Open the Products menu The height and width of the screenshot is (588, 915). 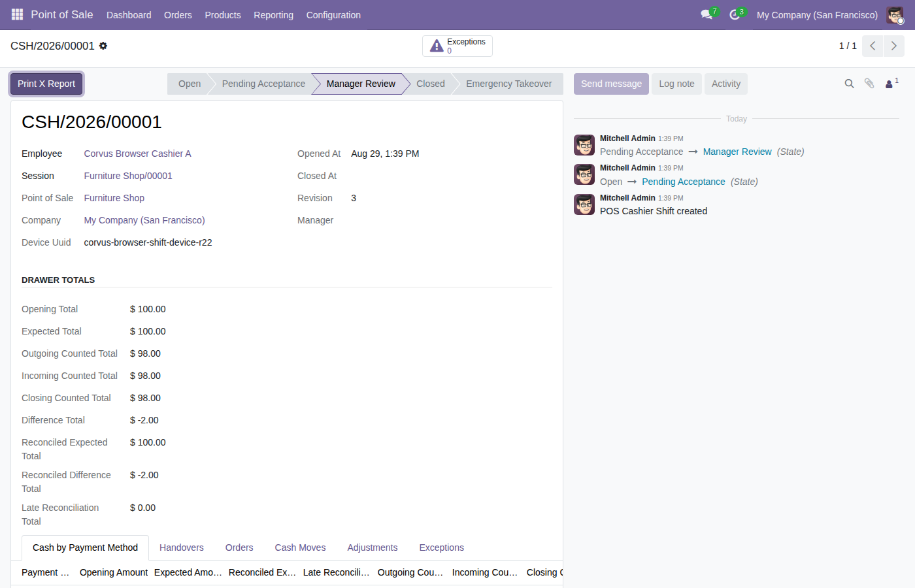click(x=223, y=14)
